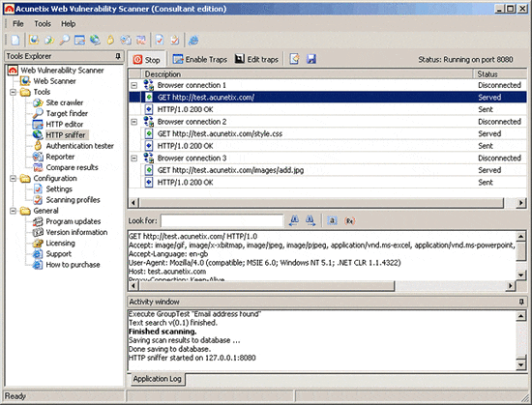Open HTTP editor from the top toolbar
Viewport: 532px width, 405px height.
(79, 40)
